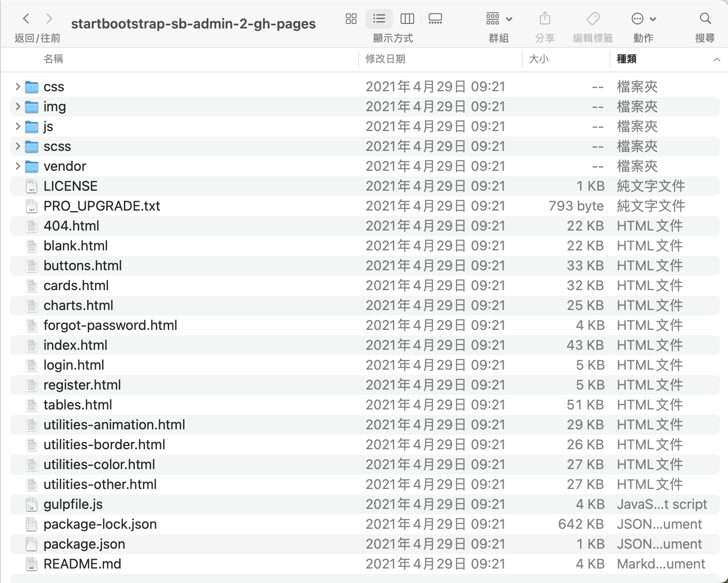
Task: Open README.md
Action: [x=81, y=564]
